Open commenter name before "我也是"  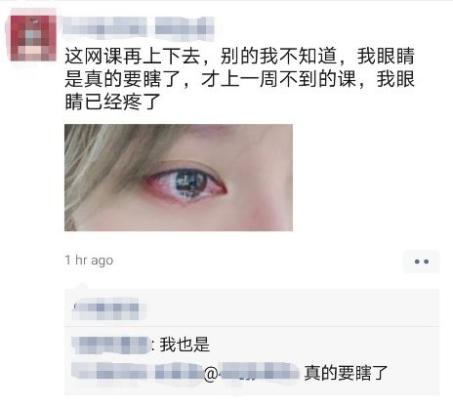(111, 344)
